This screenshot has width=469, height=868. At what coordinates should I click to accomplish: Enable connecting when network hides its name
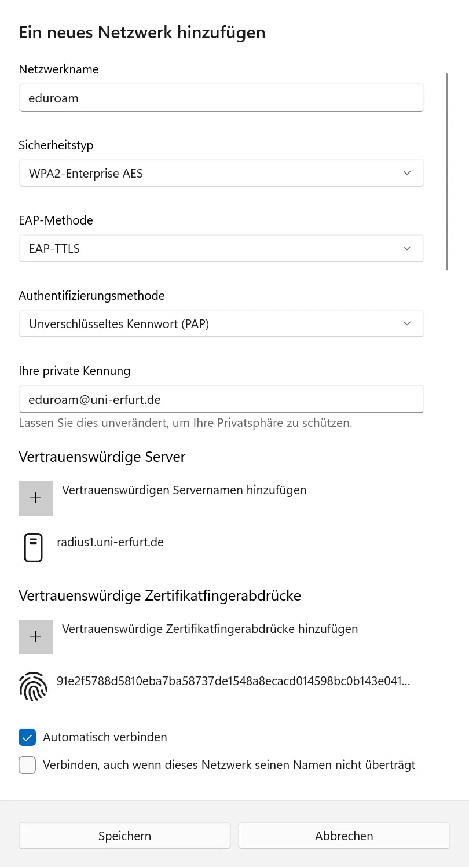[x=27, y=765]
